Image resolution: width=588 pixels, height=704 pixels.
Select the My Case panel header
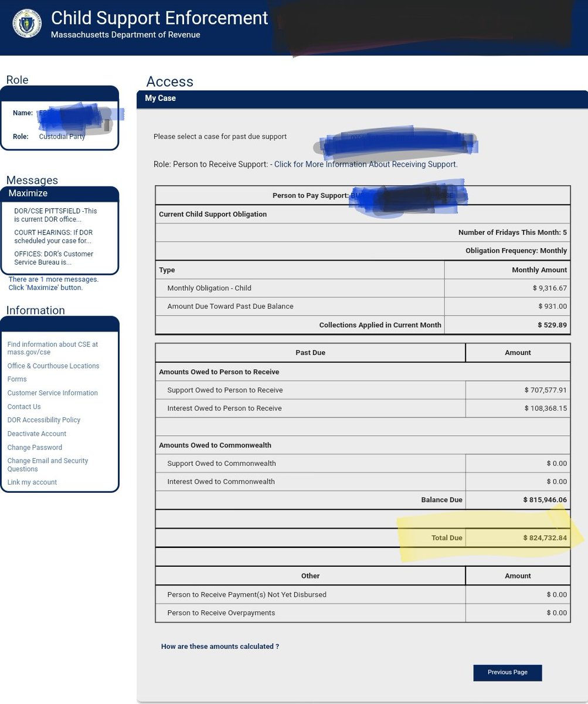(362, 99)
